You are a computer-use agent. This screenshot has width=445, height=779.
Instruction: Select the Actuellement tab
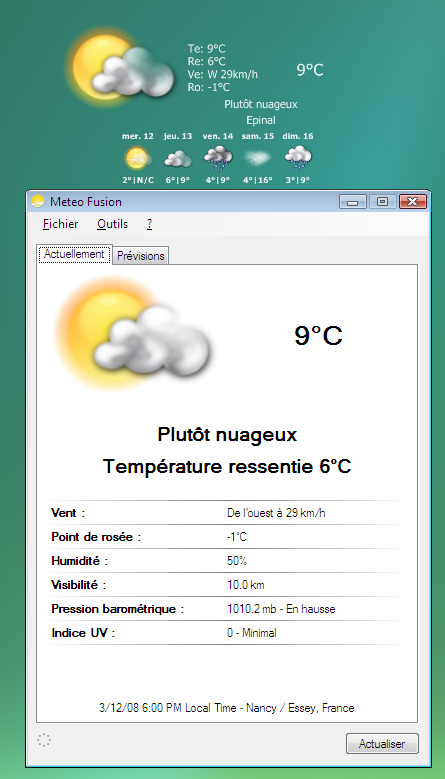[74, 254]
